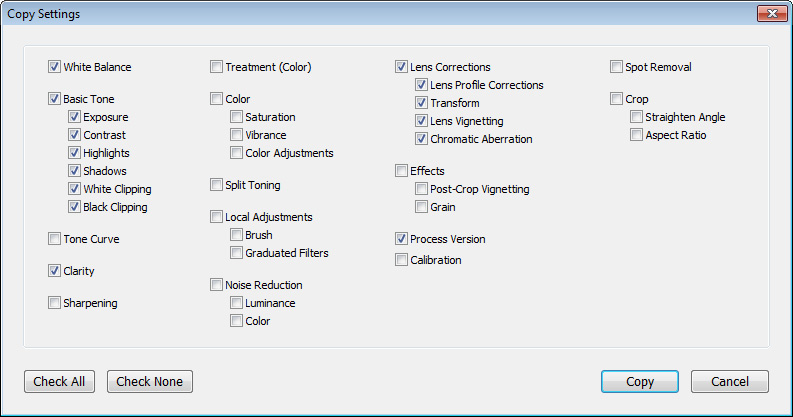Click the Check All button
This screenshot has height=417, width=793.
point(59,382)
